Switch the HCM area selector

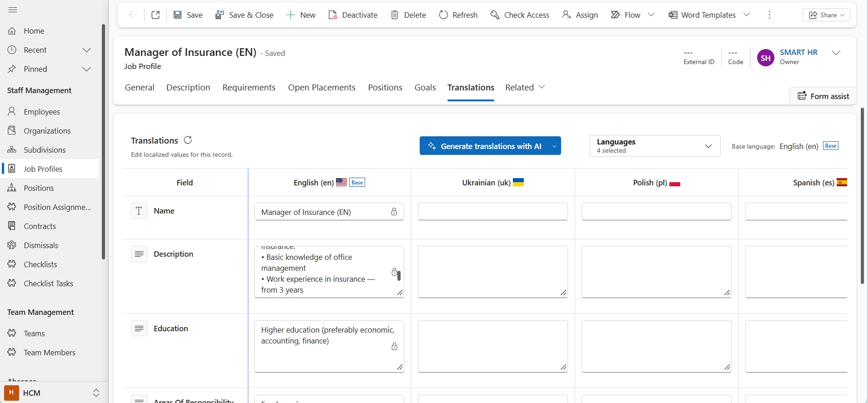tap(54, 393)
